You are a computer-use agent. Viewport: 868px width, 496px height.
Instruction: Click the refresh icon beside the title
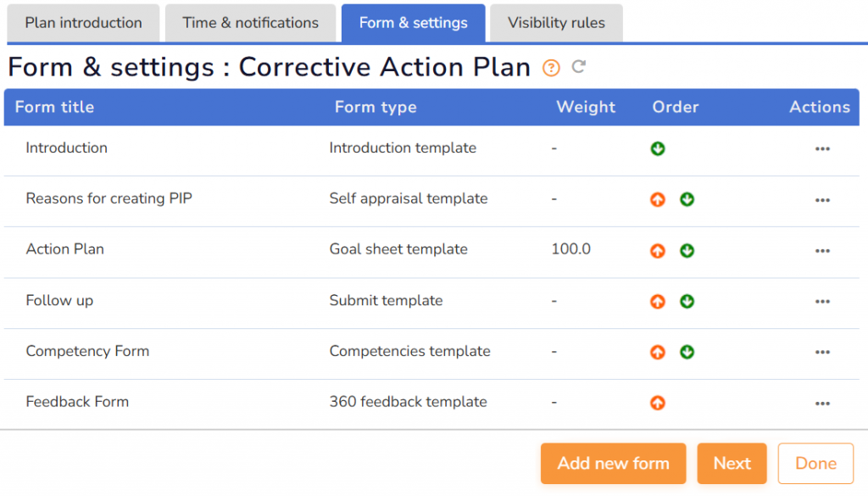click(x=579, y=66)
